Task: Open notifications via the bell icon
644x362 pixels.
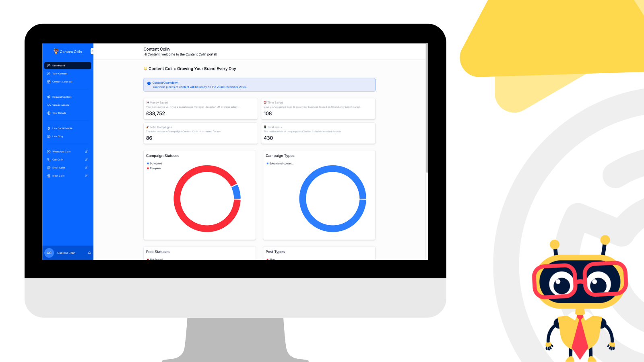Action: (89, 253)
